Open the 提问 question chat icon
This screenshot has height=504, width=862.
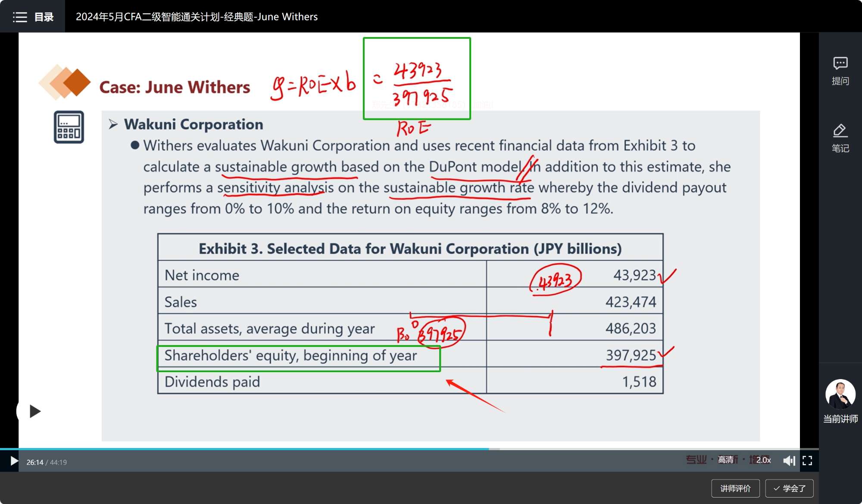pyautogui.click(x=840, y=64)
